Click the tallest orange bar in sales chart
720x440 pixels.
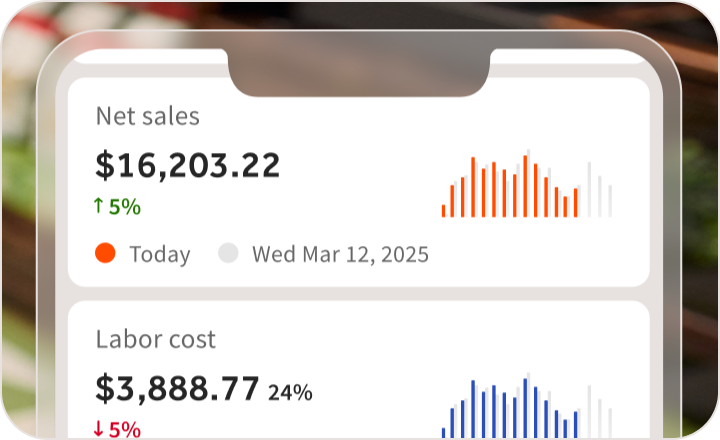click(525, 186)
